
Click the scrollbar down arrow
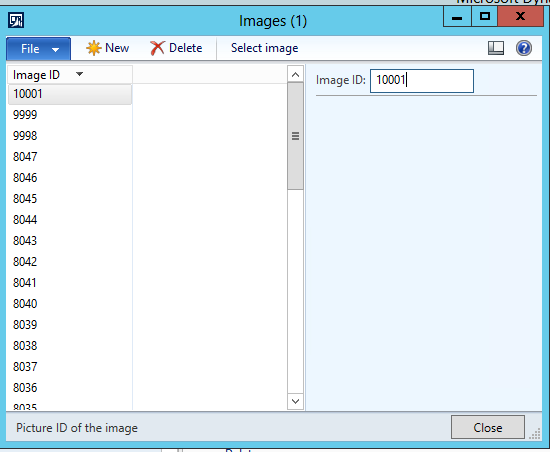coord(295,401)
